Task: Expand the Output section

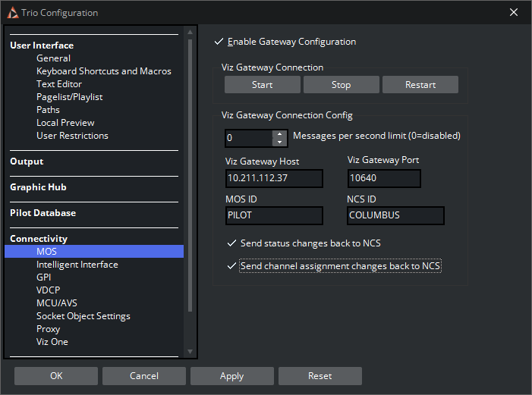Action: tap(27, 161)
